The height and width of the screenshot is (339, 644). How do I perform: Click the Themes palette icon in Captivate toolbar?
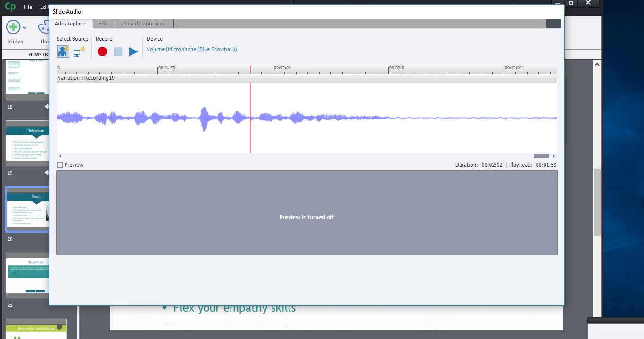tap(43, 27)
